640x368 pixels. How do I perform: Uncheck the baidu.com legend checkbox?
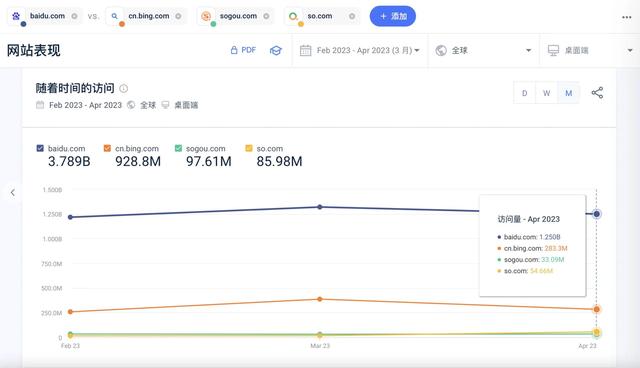point(40,148)
